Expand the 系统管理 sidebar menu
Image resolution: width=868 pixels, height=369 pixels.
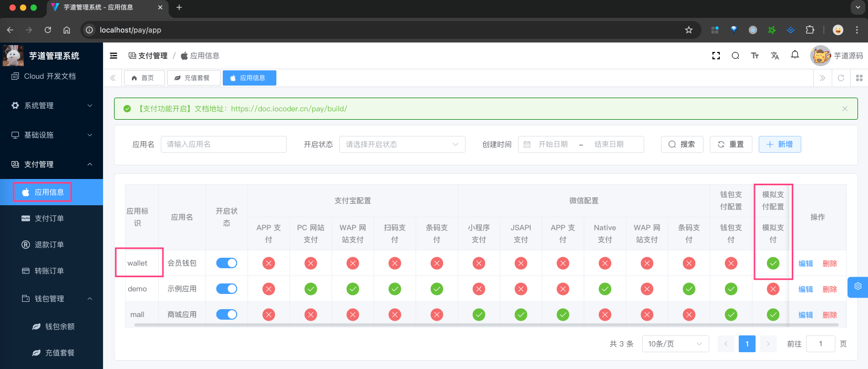51,106
